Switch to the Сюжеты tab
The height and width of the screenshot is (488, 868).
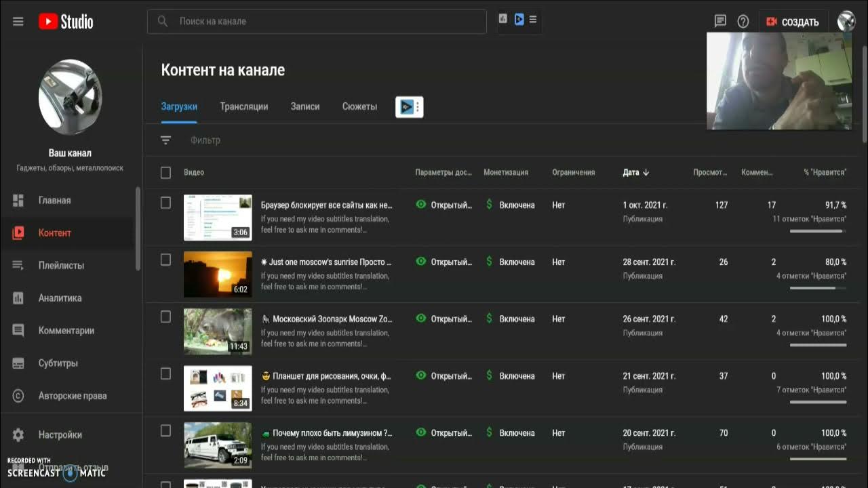coord(359,106)
